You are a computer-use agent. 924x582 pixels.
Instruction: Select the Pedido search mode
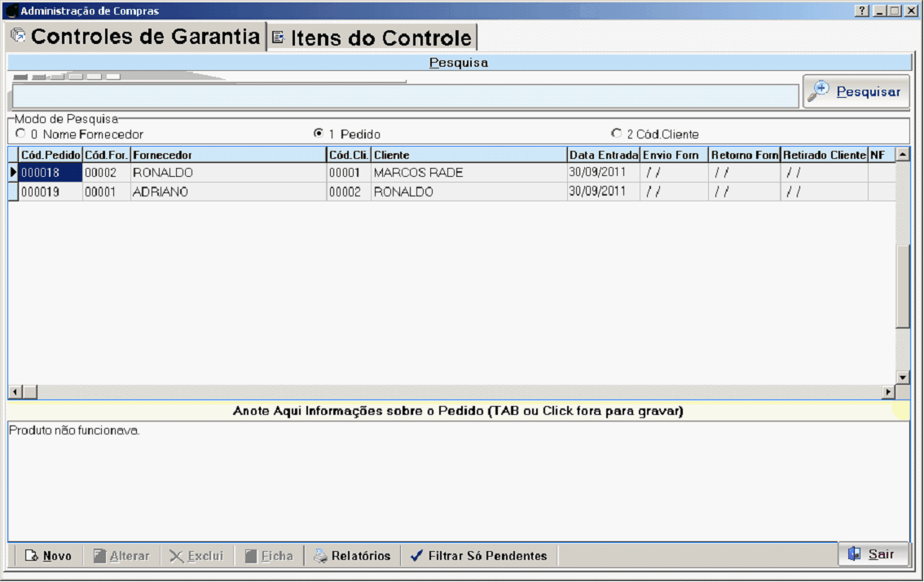pos(319,134)
